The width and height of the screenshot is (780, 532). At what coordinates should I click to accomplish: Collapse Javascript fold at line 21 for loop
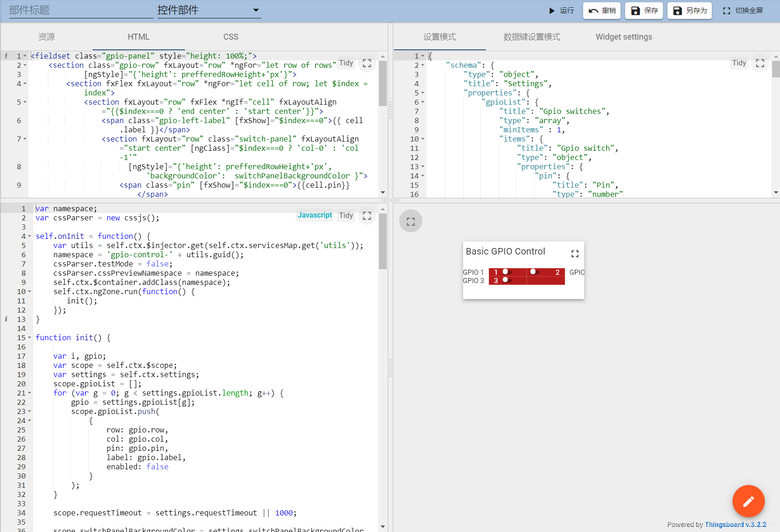[x=30, y=393]
